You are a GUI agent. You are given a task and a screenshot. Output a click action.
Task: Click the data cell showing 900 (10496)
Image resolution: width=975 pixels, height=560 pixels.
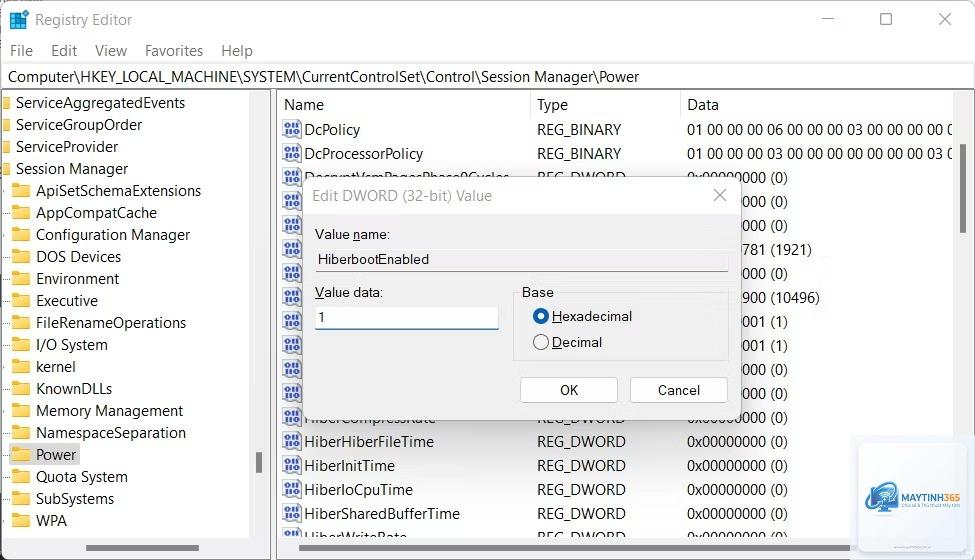pos(780,297)
